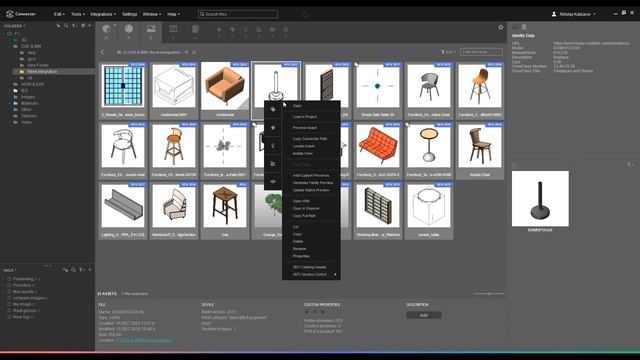Image resolution: width=640 pixels, height=360 pixels.
Task: Select the HDRI & EXR folder
Action: click(32, 84)
